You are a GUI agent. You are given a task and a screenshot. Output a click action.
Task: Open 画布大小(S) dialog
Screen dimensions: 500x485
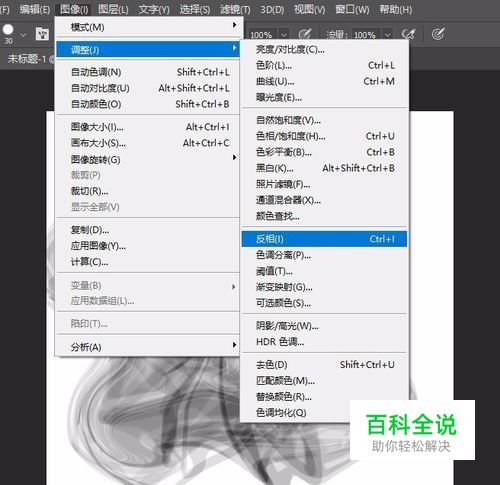tap(148, 143)
